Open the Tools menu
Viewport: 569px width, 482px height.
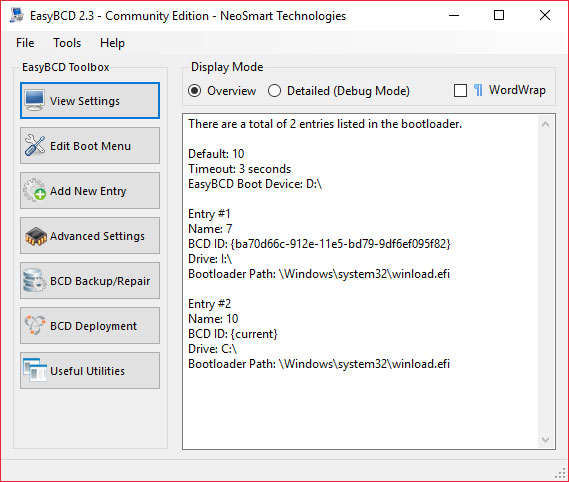click(x=67, y=43)
